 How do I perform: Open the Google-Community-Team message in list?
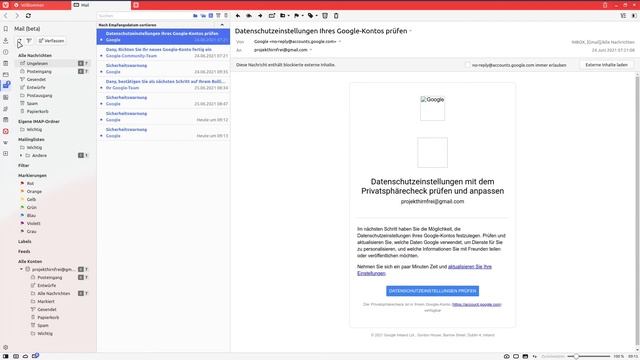click(163, 53)
